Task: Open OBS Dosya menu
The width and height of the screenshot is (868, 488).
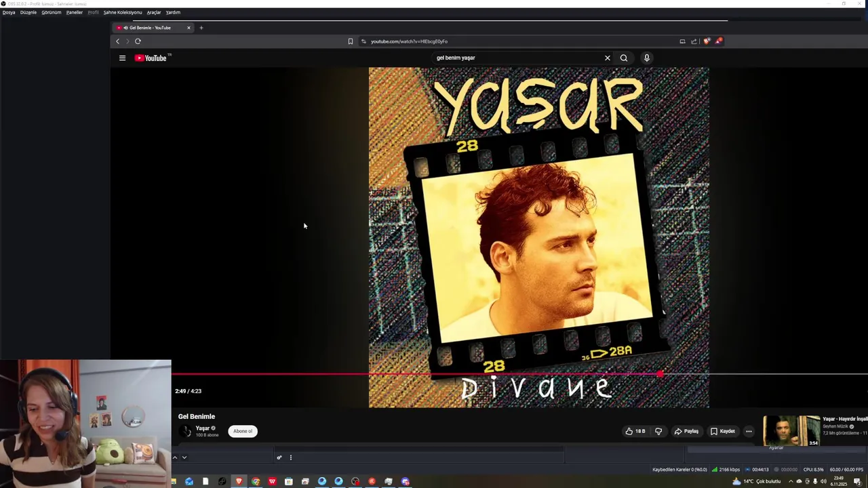Action: [9, 12]
